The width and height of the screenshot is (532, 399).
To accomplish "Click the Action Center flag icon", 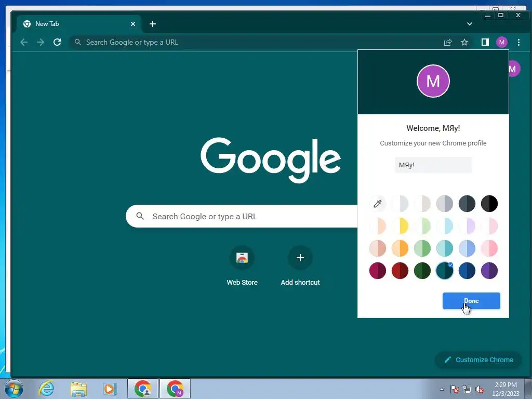I will coord(455,389).
